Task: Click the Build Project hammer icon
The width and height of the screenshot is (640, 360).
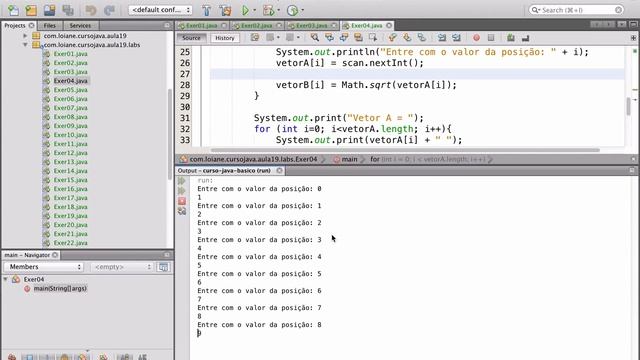Action: (x=207, y=10)
